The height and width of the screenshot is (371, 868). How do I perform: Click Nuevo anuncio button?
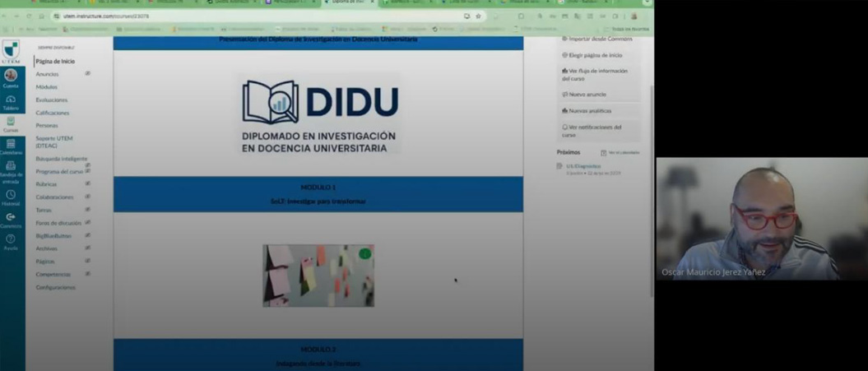[599, 94]
